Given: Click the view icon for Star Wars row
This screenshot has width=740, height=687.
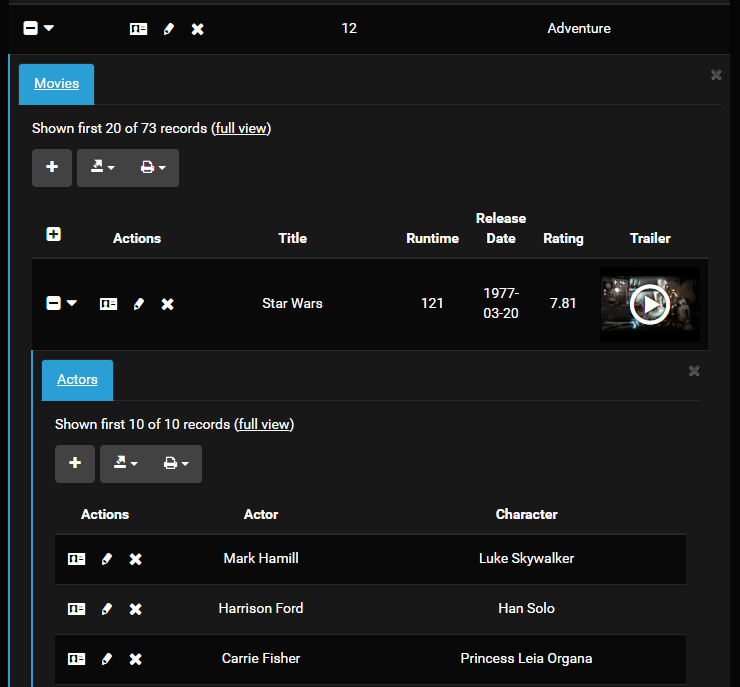Looking at the screenshot, I should (x=108, y=304).
